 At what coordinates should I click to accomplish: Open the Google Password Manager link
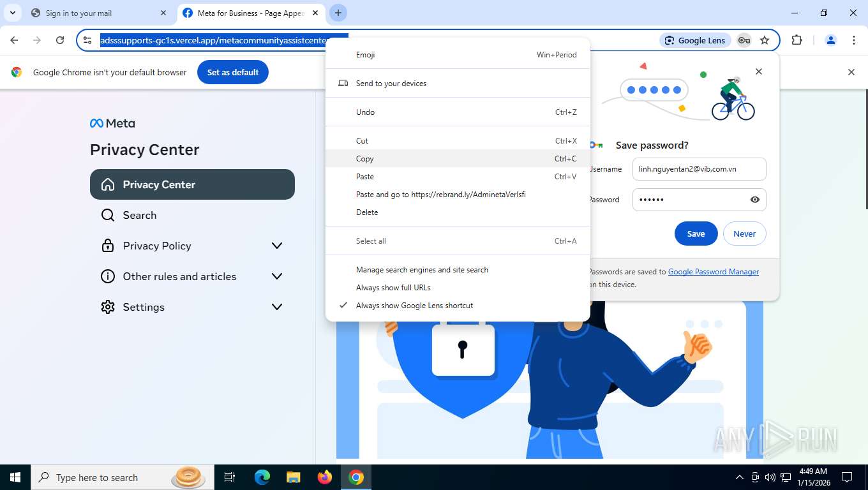click(x=714, y=272)
